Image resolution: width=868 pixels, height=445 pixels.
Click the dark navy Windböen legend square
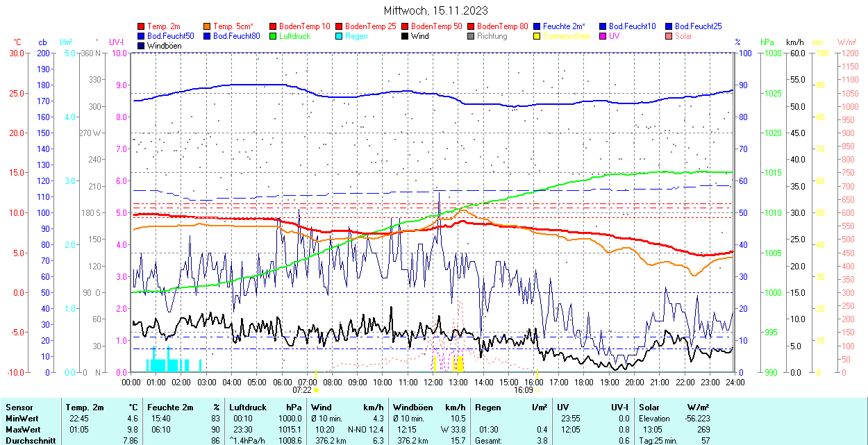coord(142,46)
